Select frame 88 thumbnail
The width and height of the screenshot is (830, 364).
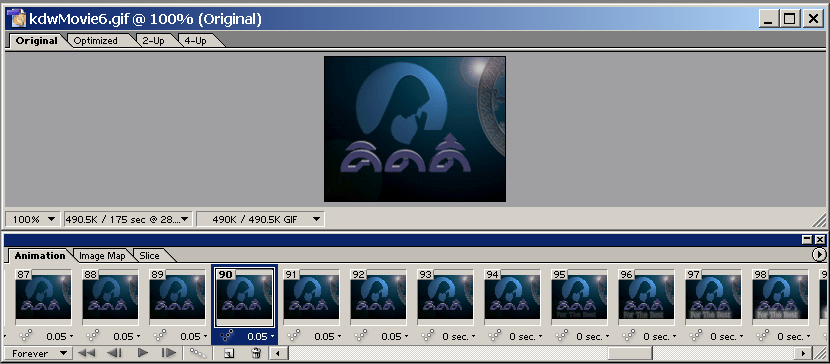[110, 297]
